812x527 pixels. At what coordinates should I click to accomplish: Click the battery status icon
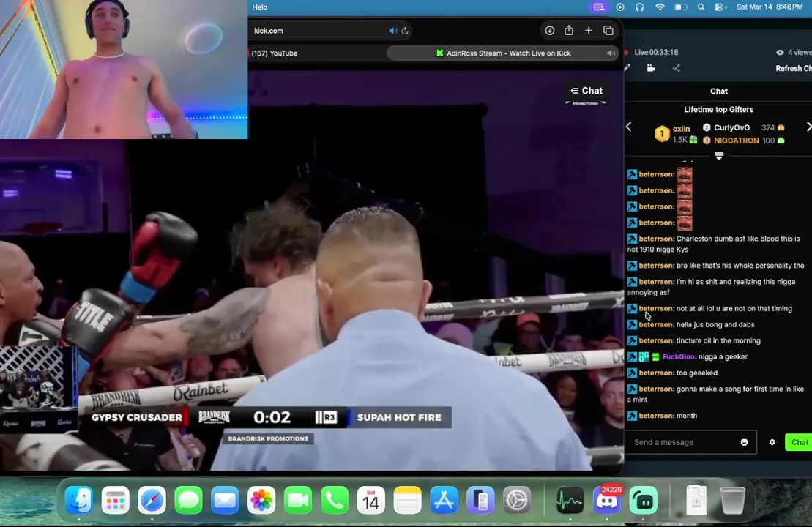(680, 7)
